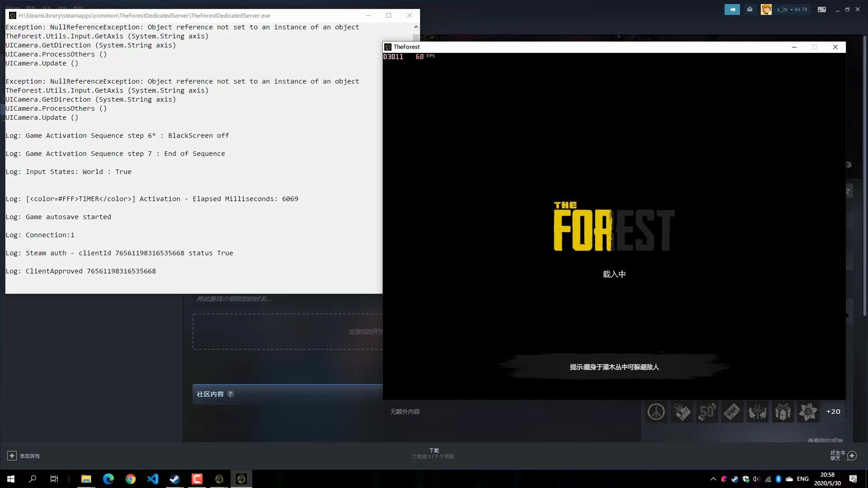This screenshot has width=868, height=488.
Task: Open the exploding cassette player achievement
Action: coord(682,412)
